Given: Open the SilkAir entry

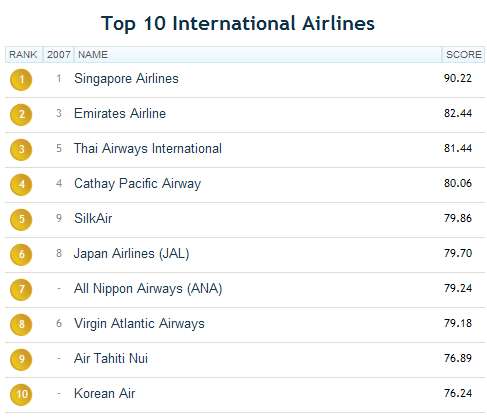Looking at the screenshot, I should point(93,218).
